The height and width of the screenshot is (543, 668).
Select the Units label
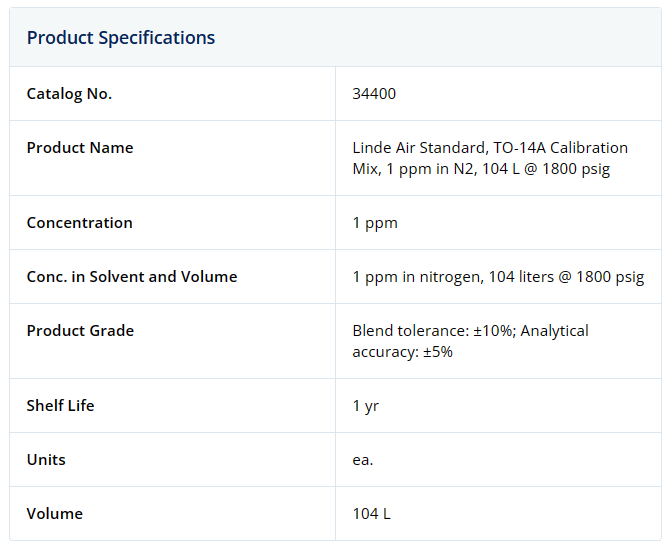[46, 460]
